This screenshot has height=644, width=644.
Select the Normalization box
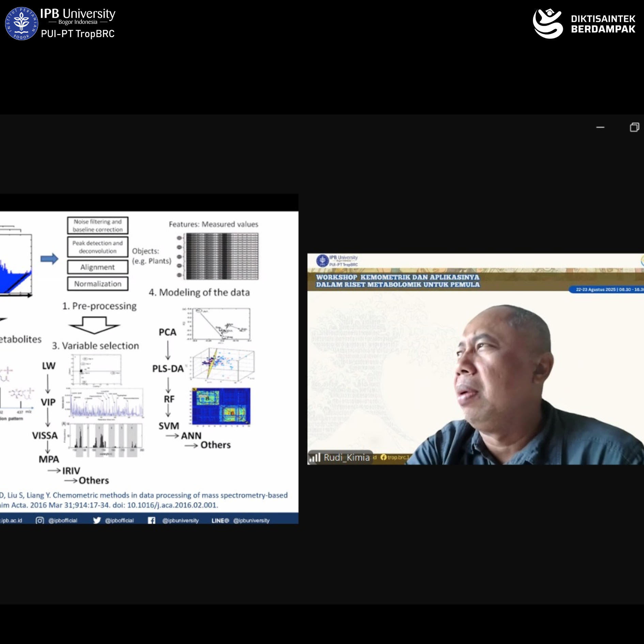pos(97,284)
